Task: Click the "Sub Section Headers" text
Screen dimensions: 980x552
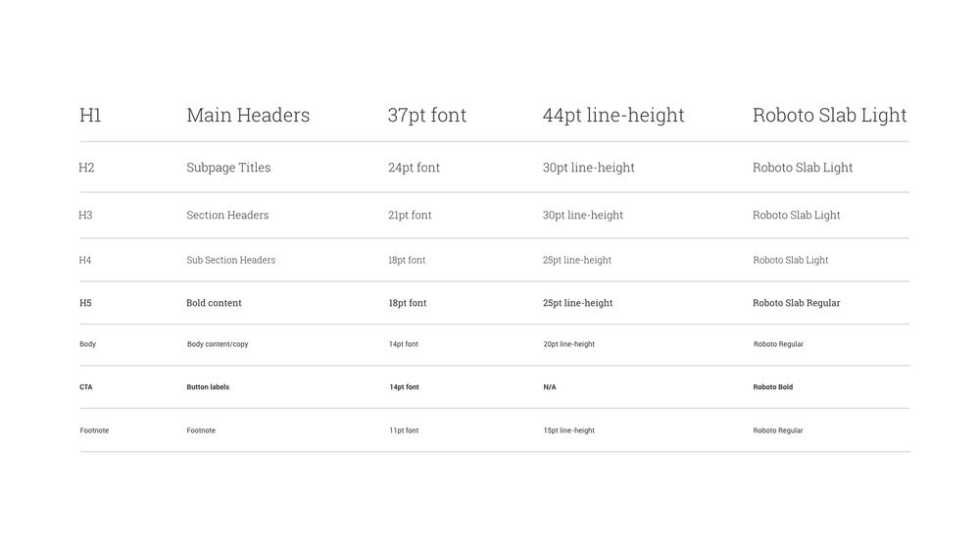Action: [x=230, y=260]
